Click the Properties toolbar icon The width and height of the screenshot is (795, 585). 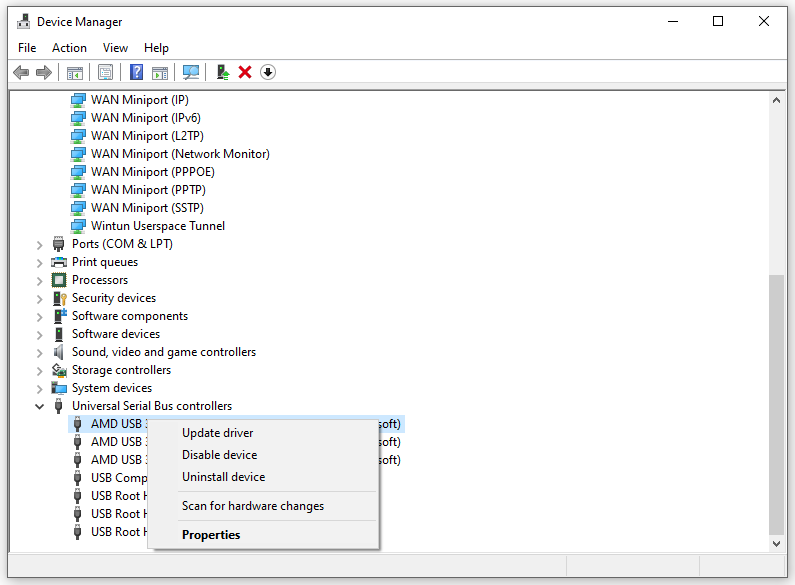click(105, 72)
